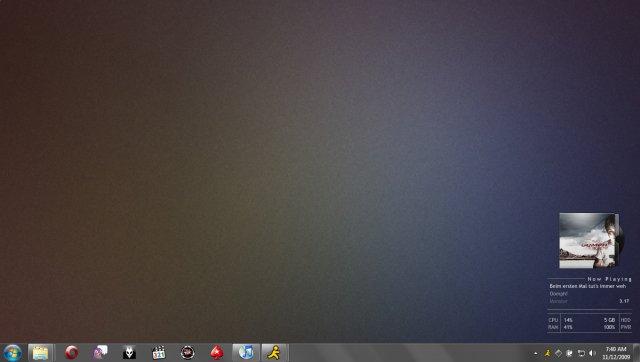Click the artist name Oomph!
The width and height of the screenshot is (640, 362).
(x=558, y=293)
